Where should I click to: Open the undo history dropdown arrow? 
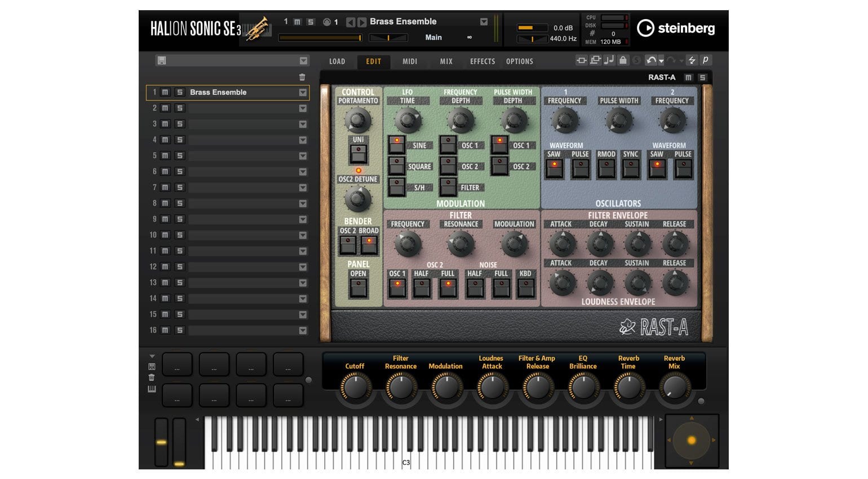pos(661,61)
